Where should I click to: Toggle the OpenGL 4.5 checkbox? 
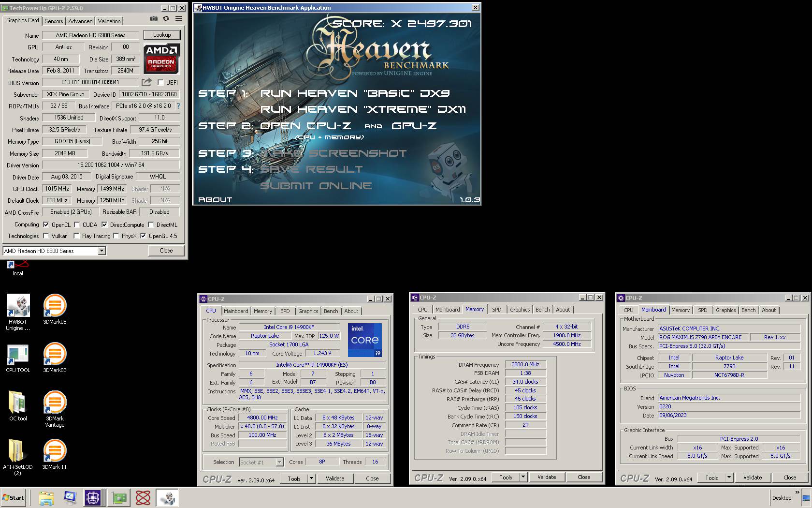tap(143, 236)
